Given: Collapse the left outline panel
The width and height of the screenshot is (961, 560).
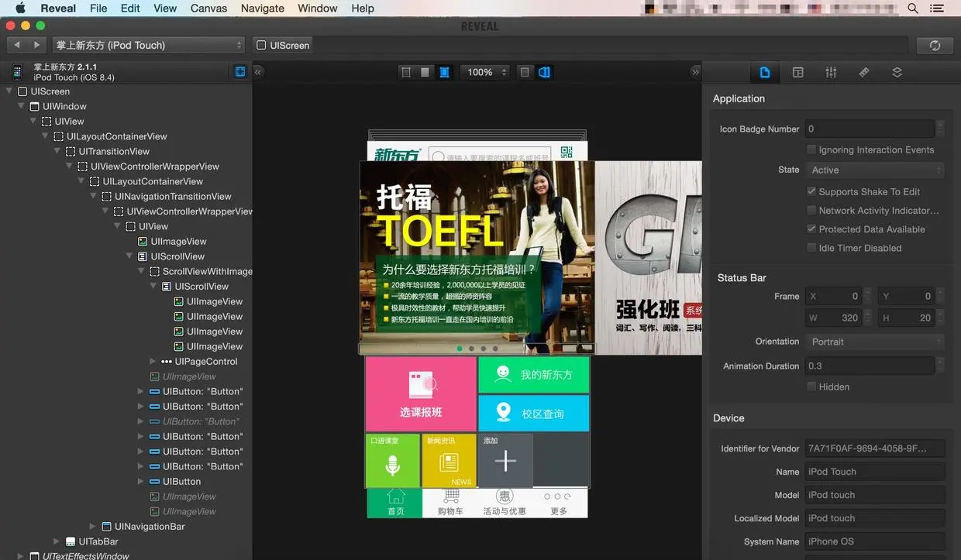Looking at the screenshot, I should (x=259, y=71).
